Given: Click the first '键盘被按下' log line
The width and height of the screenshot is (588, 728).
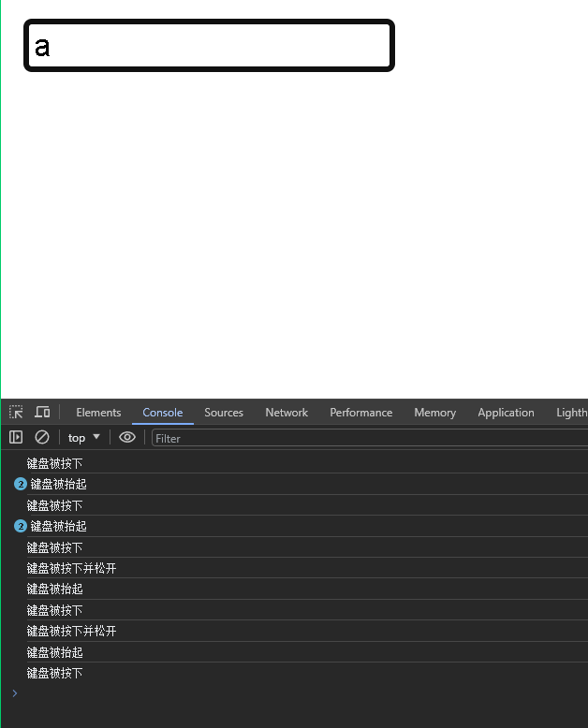Looking at the screenshot, I should tap(55, 463).
